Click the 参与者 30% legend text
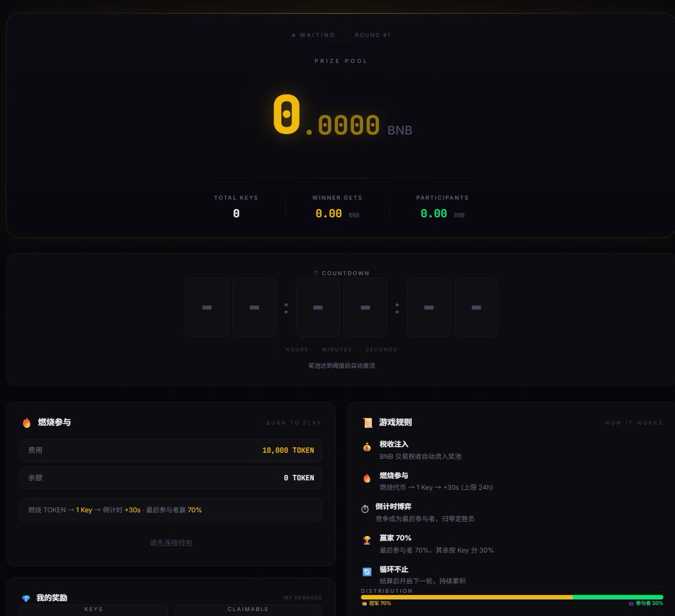675x616 pixels. pos(650,604)
